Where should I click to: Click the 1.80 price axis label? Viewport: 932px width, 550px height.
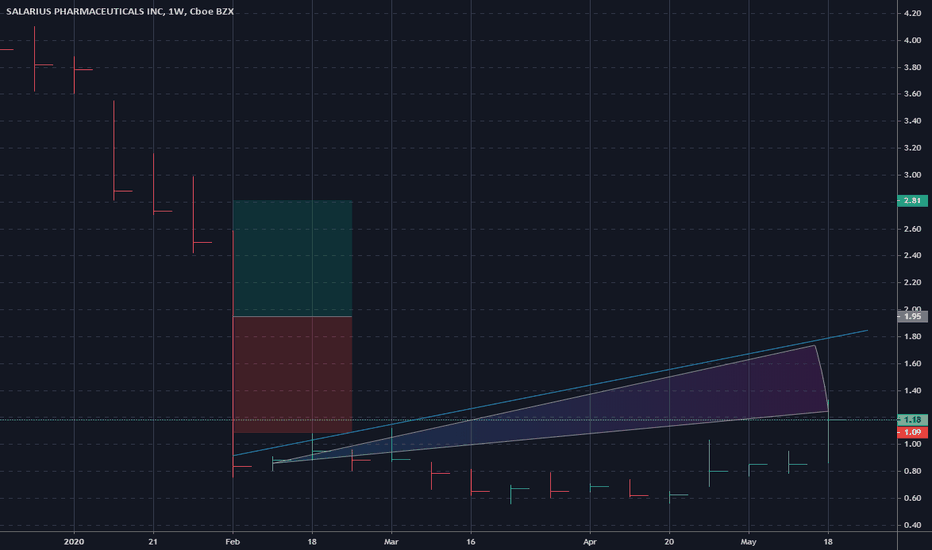(x=912, y=337)
